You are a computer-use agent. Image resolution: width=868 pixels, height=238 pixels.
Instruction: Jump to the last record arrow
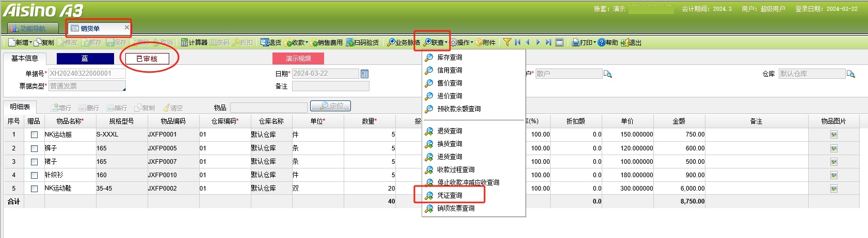coord(548,43)
